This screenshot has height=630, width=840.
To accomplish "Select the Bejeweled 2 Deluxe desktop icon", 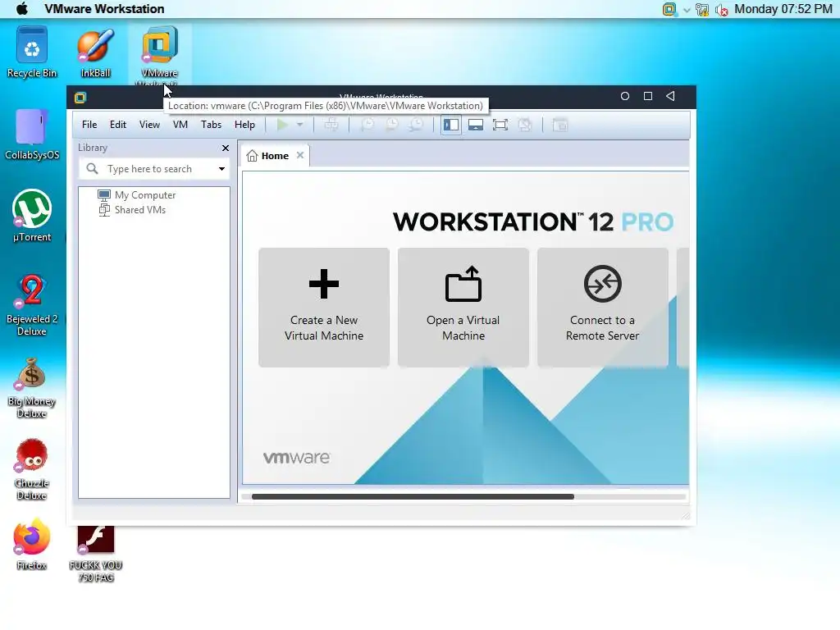I will click(x=32, y=304).
